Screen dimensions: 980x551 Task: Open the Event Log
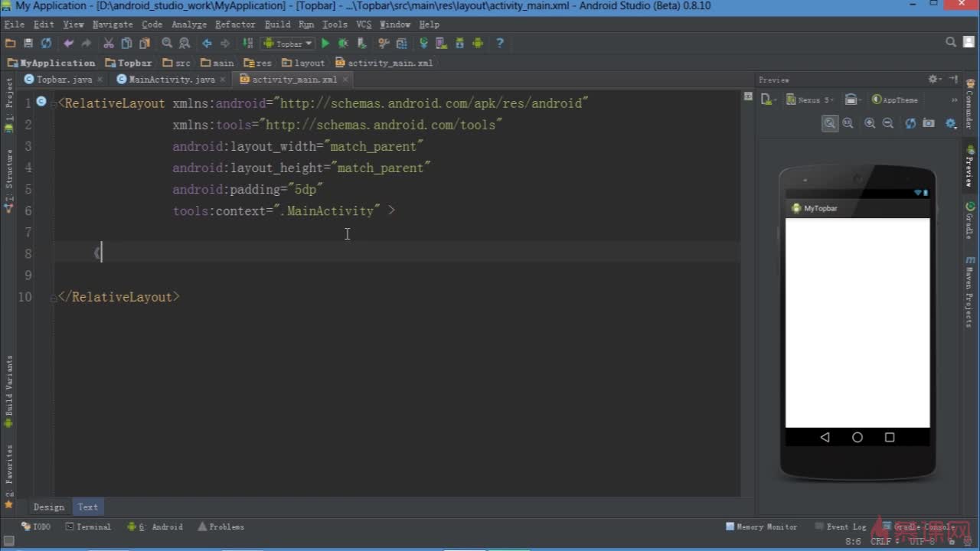(x=841, y=527)
